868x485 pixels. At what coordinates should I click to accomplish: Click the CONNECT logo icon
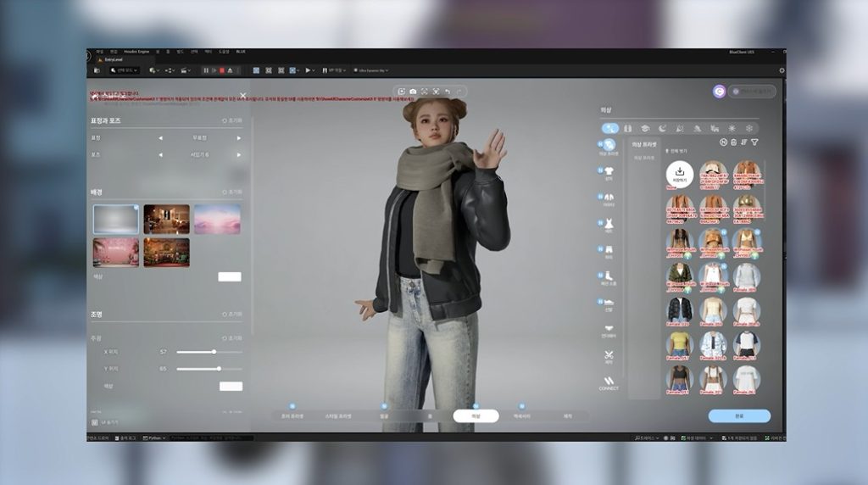click(x=609, y=382)
